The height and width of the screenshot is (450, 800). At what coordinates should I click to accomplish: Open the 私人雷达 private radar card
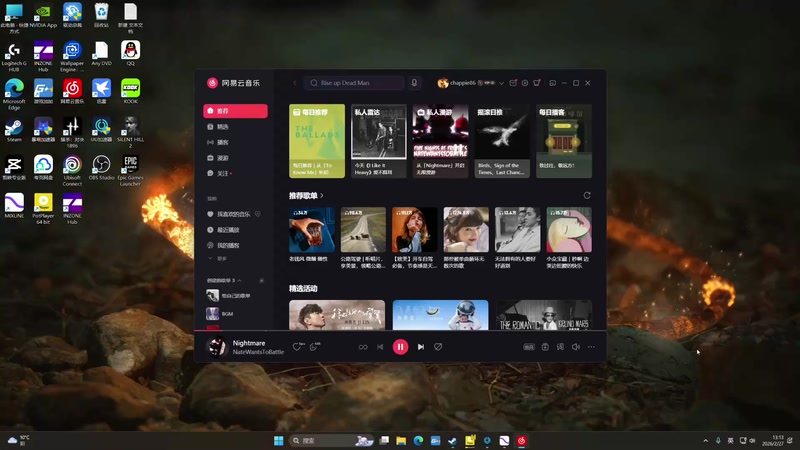pyautogui.click(x=379, y=141)
